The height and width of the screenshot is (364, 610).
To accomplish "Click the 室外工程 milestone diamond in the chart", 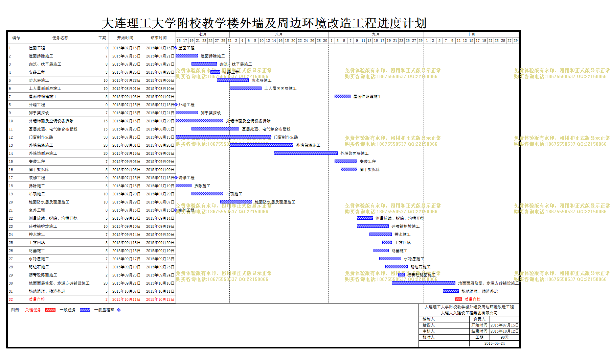I will click(176, 210).
